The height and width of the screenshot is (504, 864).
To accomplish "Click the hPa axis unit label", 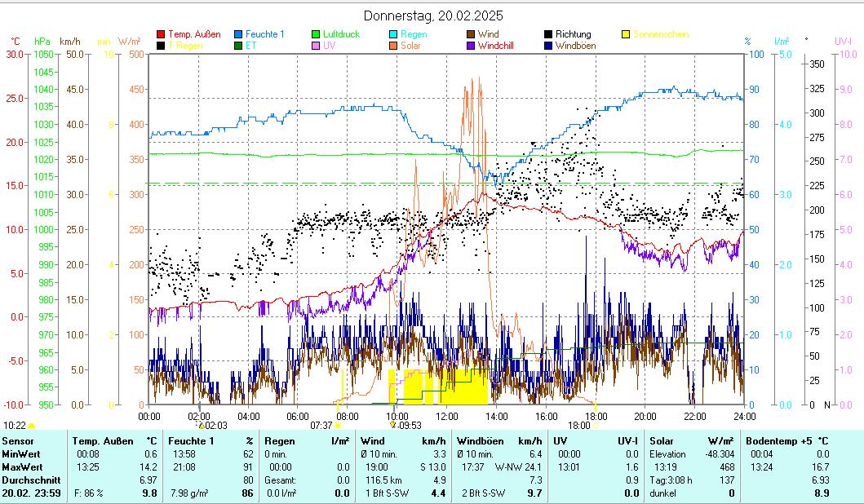I will [x=42, y=42].
